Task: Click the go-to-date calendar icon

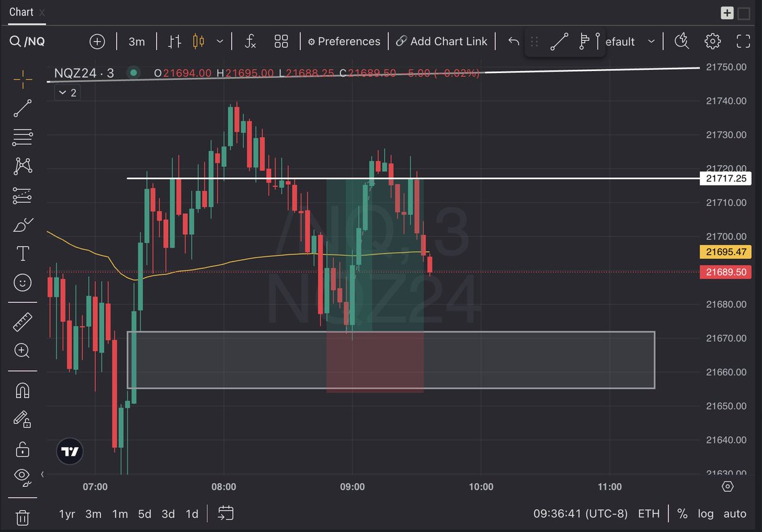Action: pos(225,513)
